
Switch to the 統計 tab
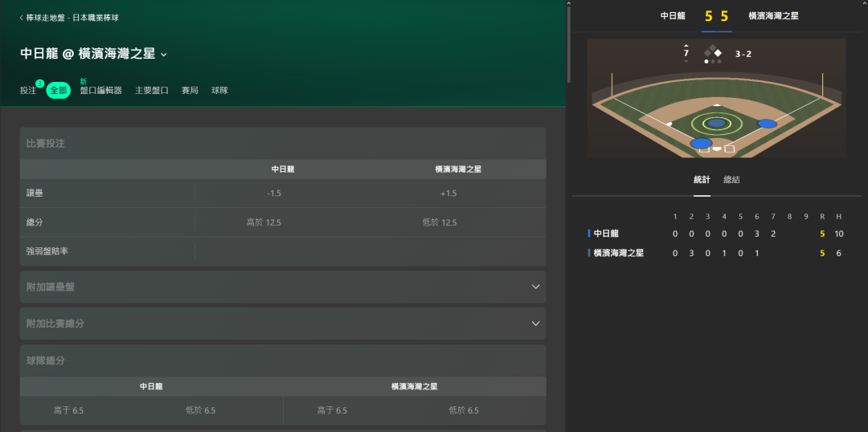point(702,180)
